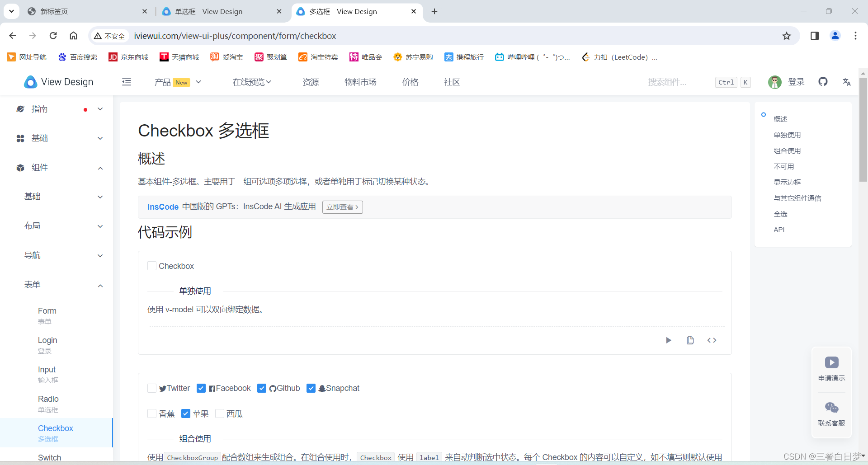Check the 西瓜 checkbox
This screenshot has width=868, height=465.
point(220,413)
